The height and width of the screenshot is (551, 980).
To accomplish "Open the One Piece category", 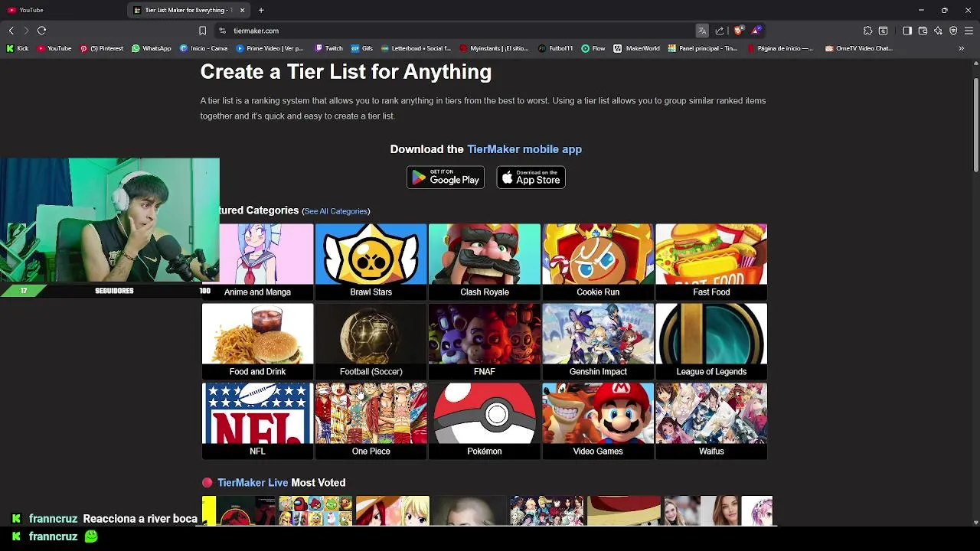I will tap(371, 421).
